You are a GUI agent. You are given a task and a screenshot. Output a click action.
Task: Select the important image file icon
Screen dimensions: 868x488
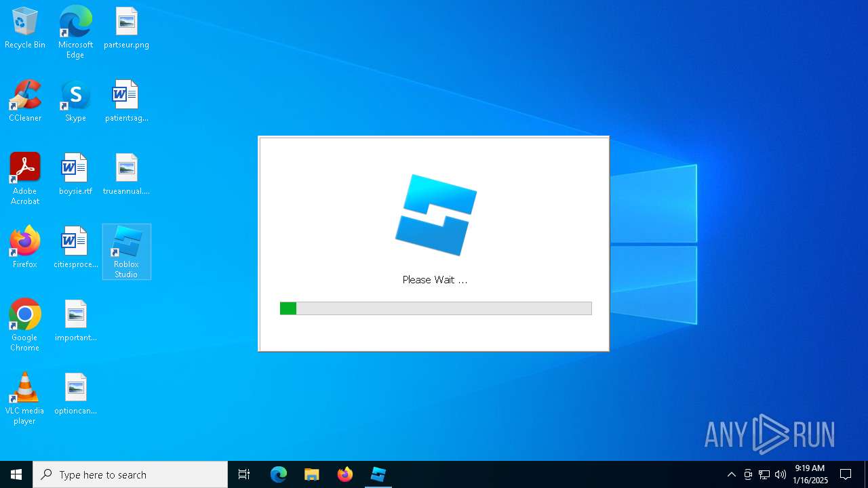(75, 321)
